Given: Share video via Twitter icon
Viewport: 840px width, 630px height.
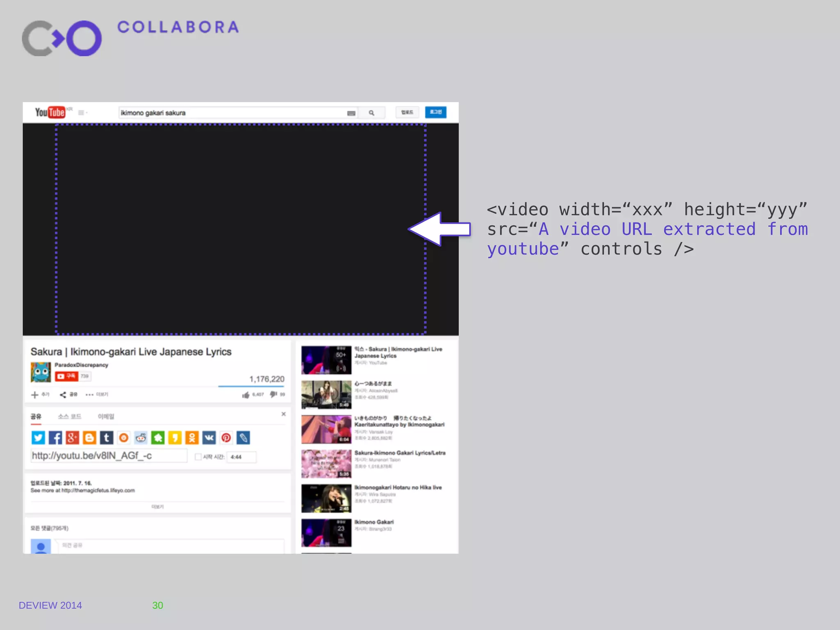Looking at the screenshot, I should [x=38, y=438].
